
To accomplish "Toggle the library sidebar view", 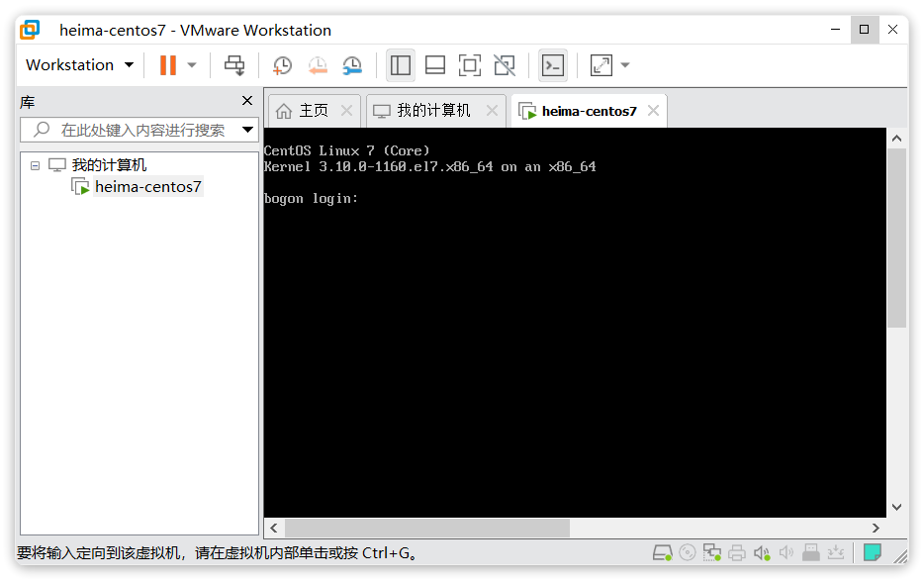I will [401, 65].
